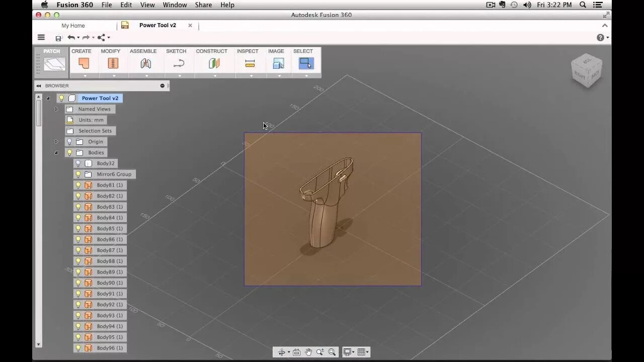Click the Image insert icon
The height and width of the screenshot is (362, 644).
coord(278,63)
